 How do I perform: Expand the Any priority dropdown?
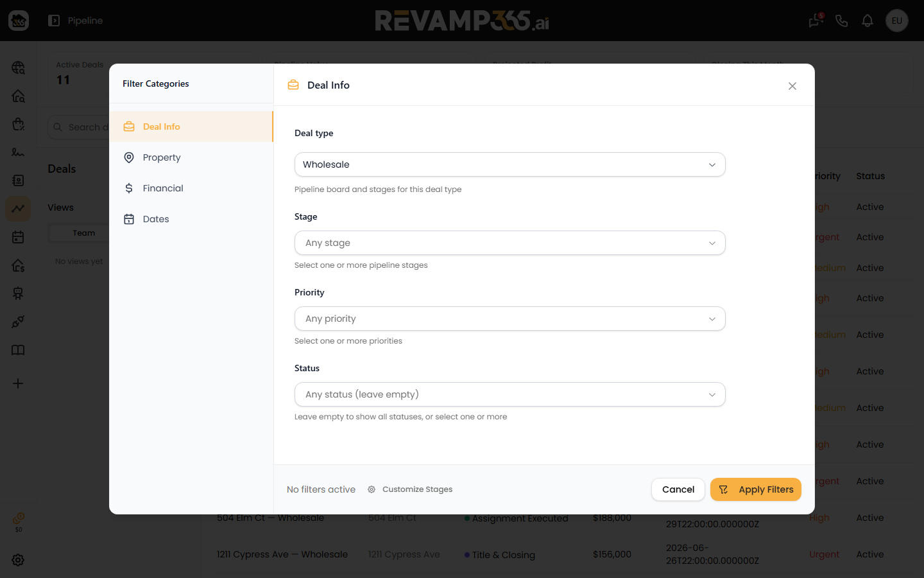[x=510, y=319]
